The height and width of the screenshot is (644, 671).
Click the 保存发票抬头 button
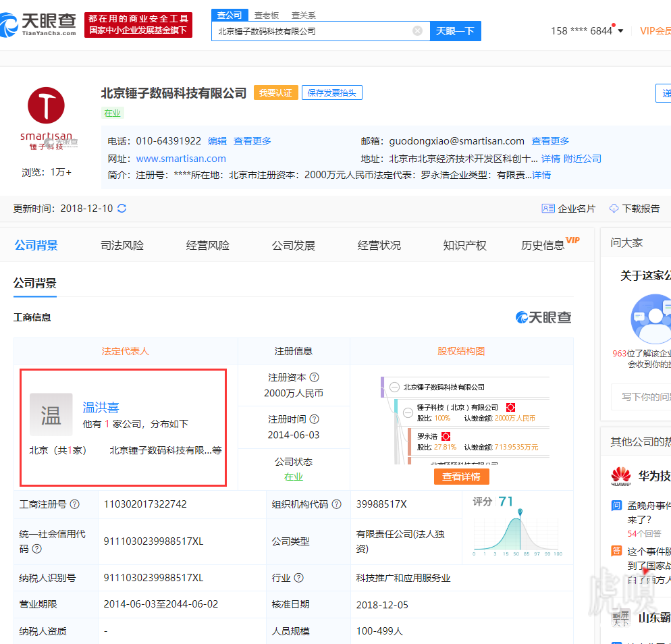332,93
